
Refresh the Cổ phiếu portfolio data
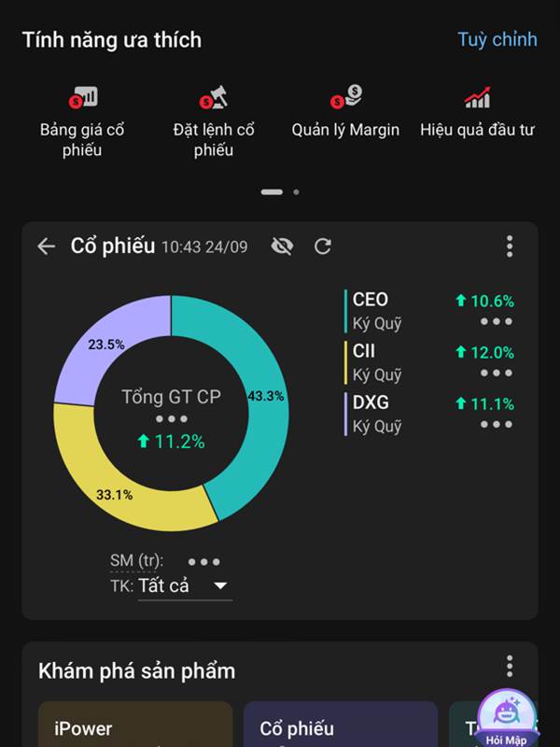(323, 247)
